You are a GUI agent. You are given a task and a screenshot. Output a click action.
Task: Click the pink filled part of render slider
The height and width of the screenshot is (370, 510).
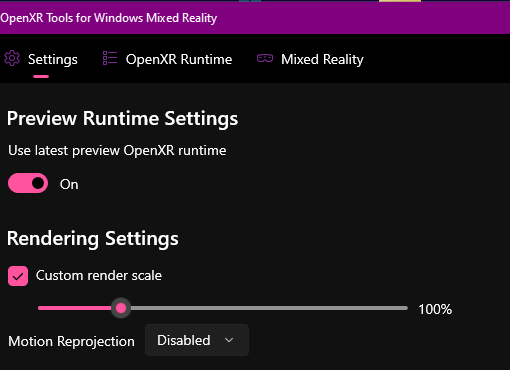coord(75,308)
